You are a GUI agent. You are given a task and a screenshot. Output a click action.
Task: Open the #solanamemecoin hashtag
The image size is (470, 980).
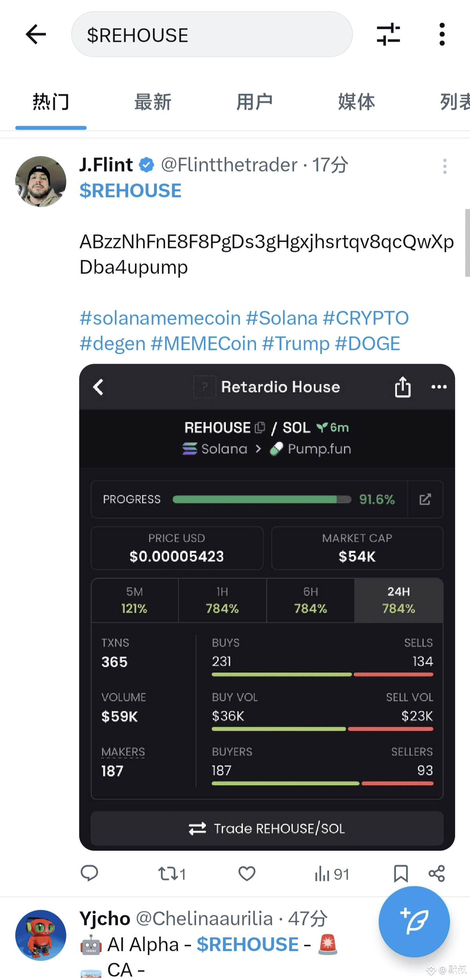[160, 318]
